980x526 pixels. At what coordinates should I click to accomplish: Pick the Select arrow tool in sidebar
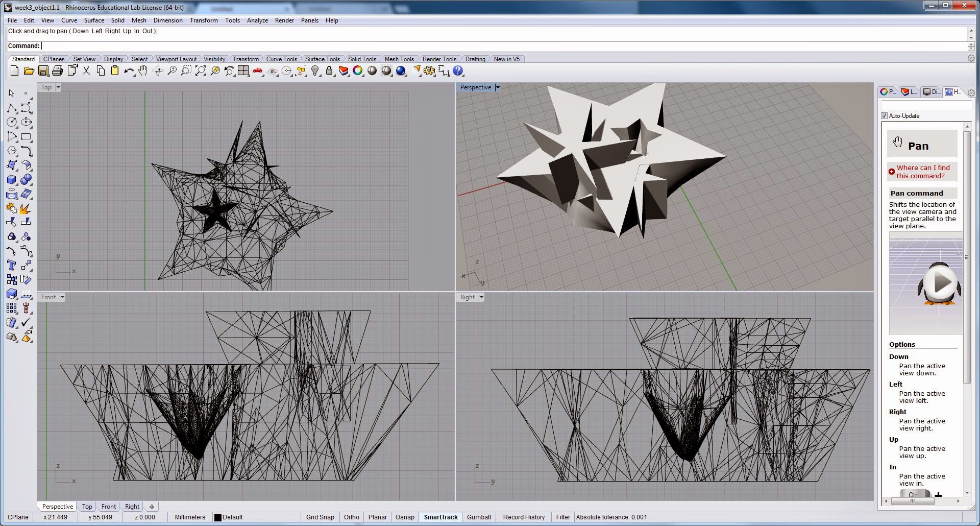(x=11, y=93)
